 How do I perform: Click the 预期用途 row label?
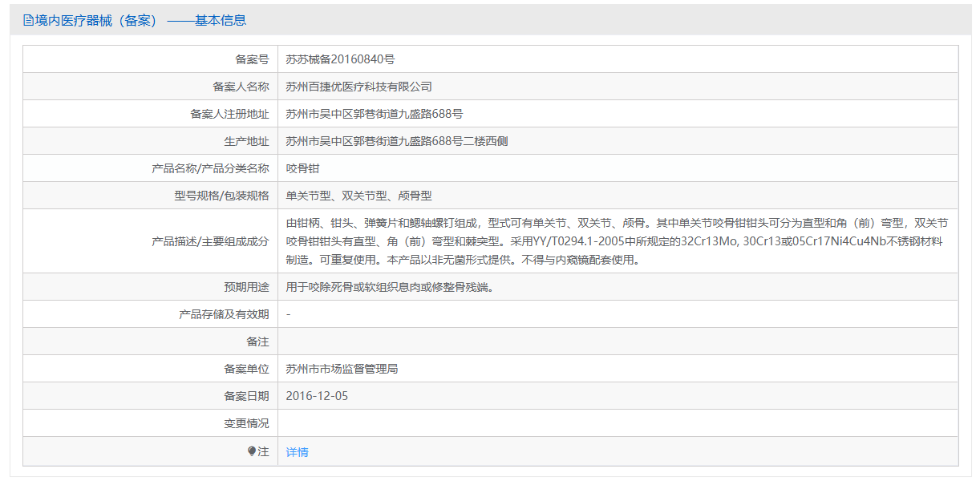pyautogui.click(x=246, y=287)
